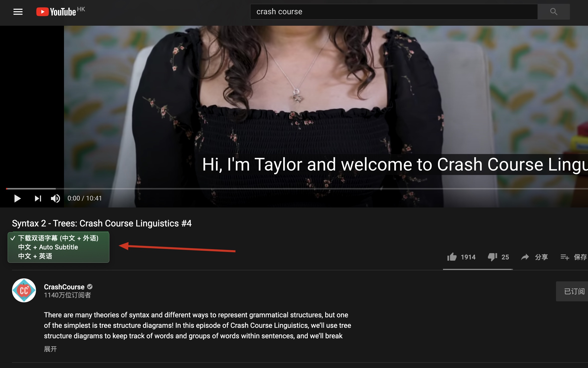Screen dimensions: 588x368
Task: Choose 中文 + Auto Subtitle option
Action: (x=48, y=247)
